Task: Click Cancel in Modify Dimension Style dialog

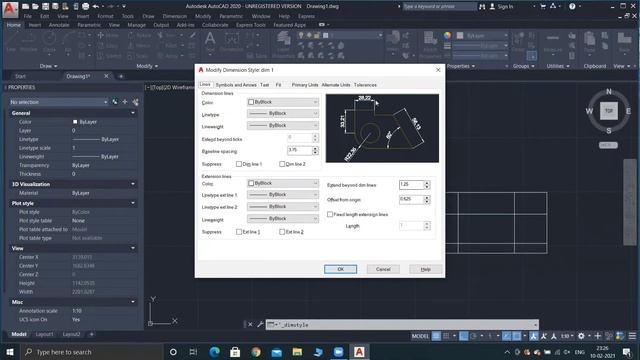Action: point(383,269)
